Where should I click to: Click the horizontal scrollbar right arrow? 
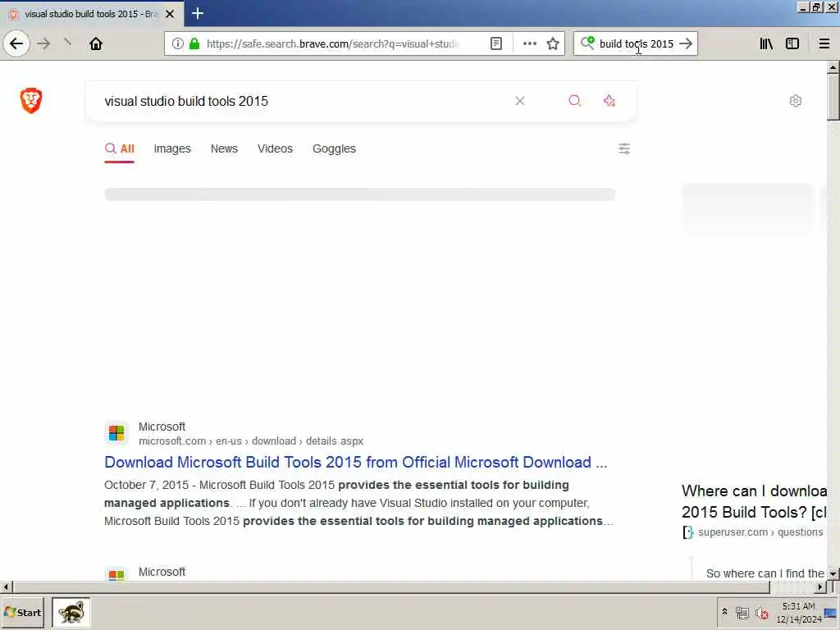tap(819, 587)
